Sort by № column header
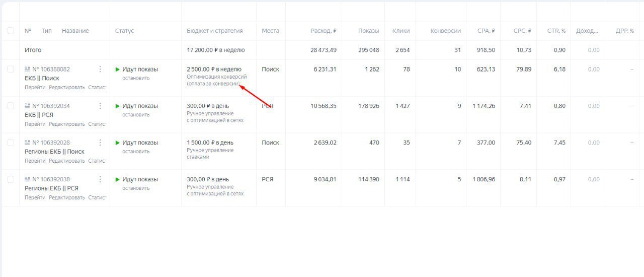 pyautogui.click(x=28, y=31)
